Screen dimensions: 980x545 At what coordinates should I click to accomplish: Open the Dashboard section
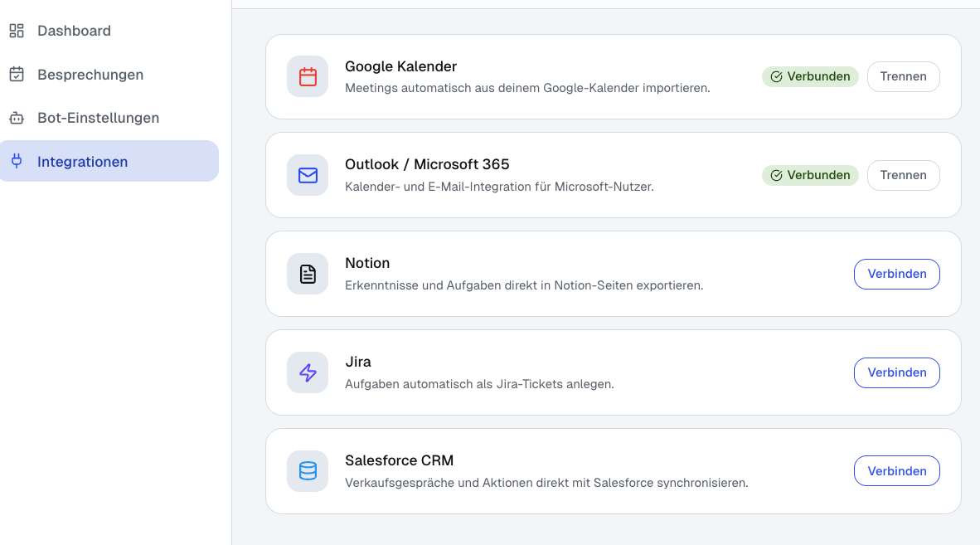[x=74, y=31]
